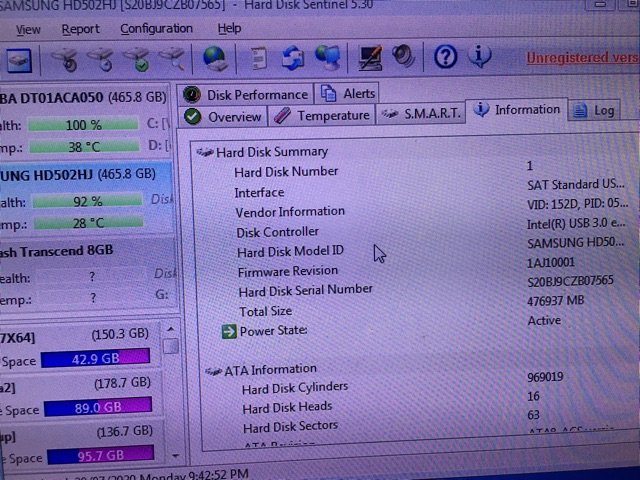Open the Report menu
Screen dimensions: 640x480
point(80,29)
